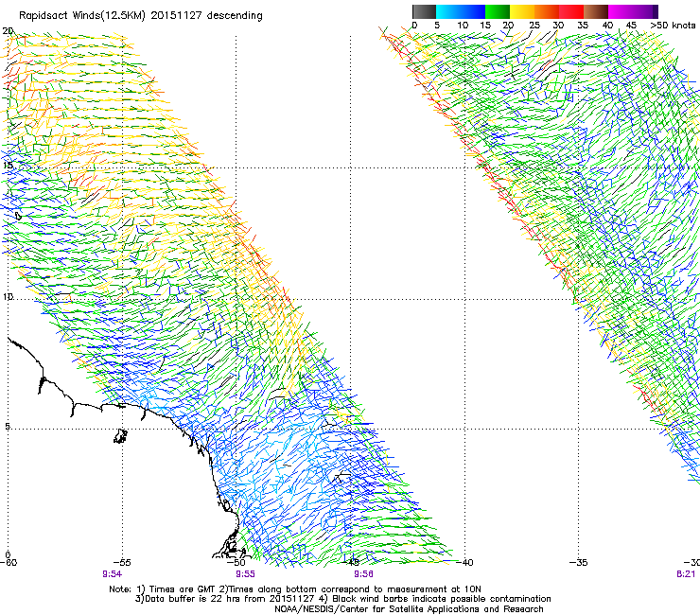The height and width of the screenshot is (615, 700).
Task: Click the green 15-20 knots legend swatch
Action: pos(498,11)
